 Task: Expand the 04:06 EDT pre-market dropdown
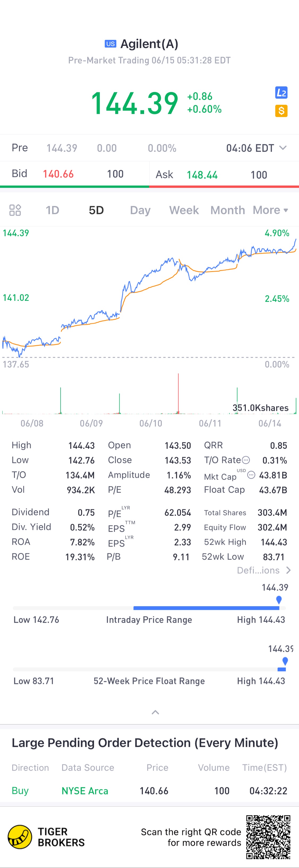click(283, 148)
